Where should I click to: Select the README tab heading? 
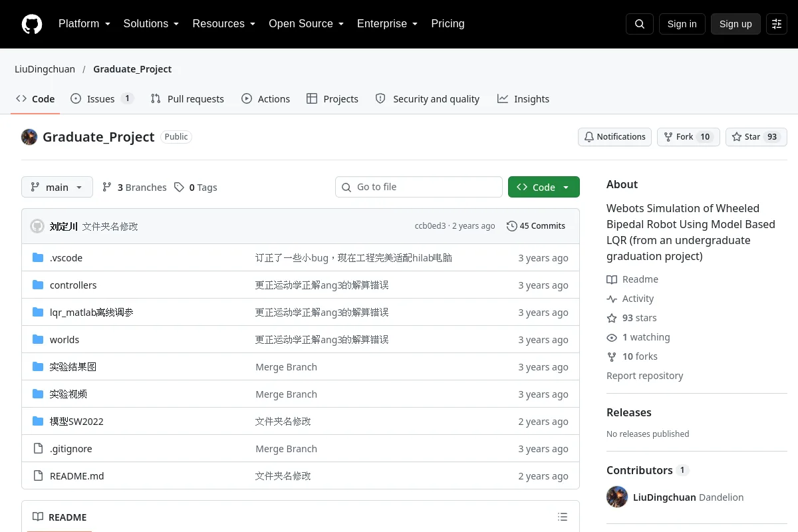pyautogui.click(x=60, y=517)
